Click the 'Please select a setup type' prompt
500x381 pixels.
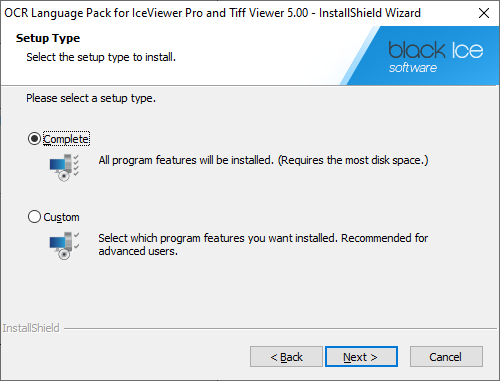[x=91, y=98]
